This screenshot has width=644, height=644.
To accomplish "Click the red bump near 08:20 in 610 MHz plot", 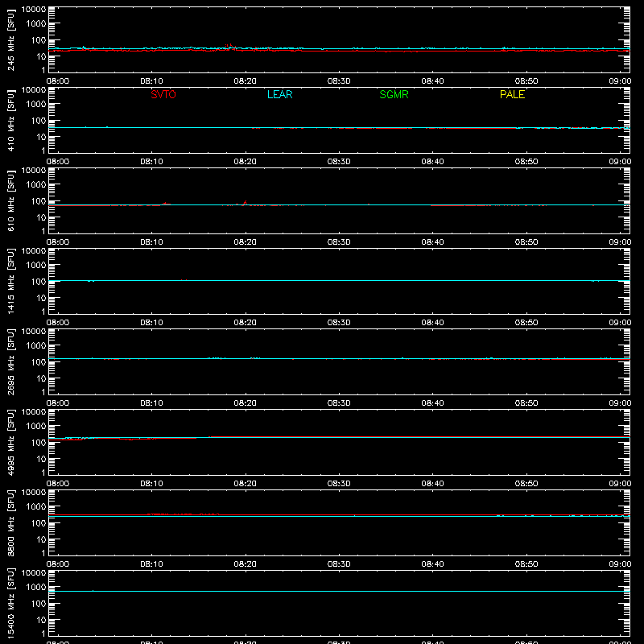I will click(x=245, y=203).
